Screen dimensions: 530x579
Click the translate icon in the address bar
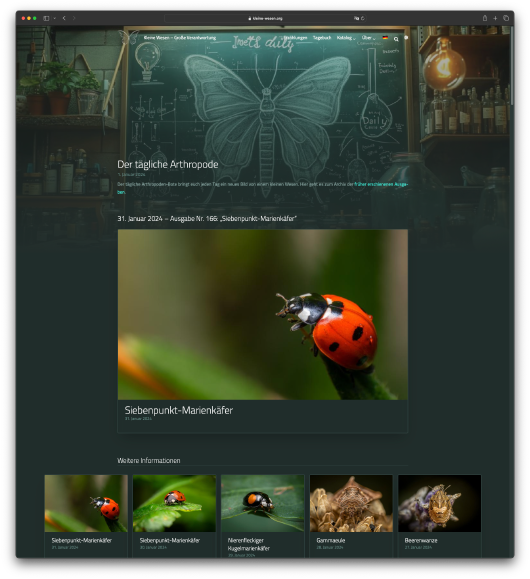pyautogui.click(x=356, y=18)
